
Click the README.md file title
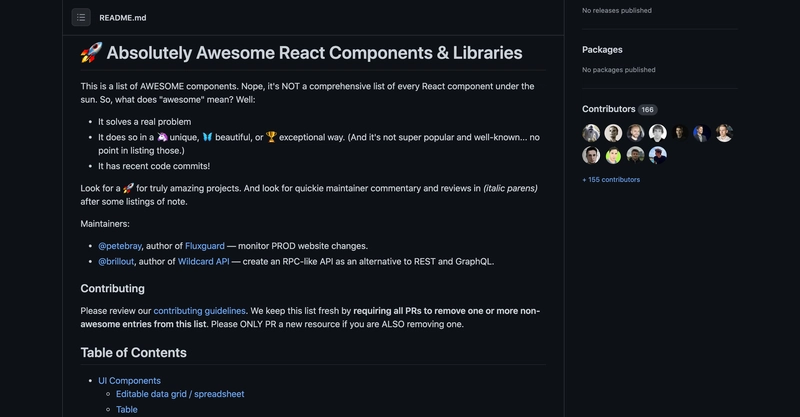122,18
